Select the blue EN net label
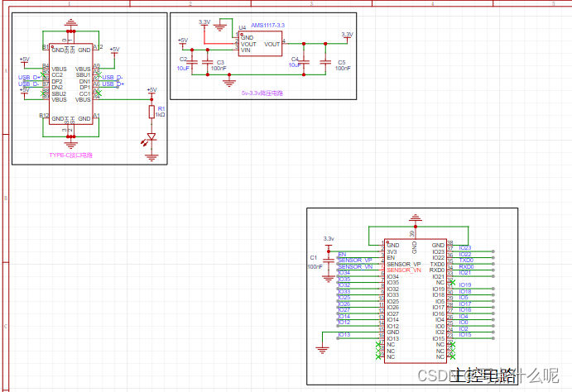Viewport: 572px width, 392px height. (x=342, y=254)
